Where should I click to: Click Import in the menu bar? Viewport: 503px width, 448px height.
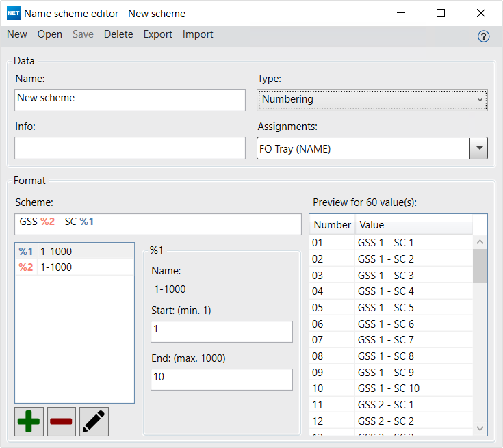coord(198,34)
